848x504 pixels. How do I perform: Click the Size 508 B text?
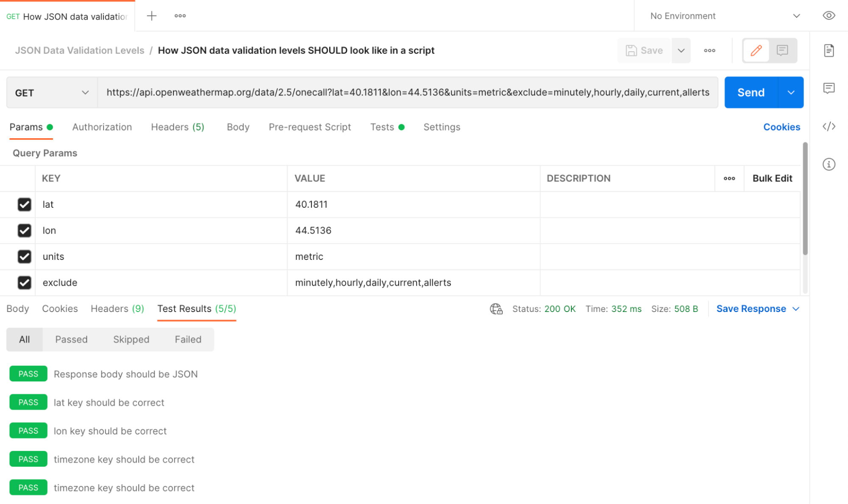(674, 309)
